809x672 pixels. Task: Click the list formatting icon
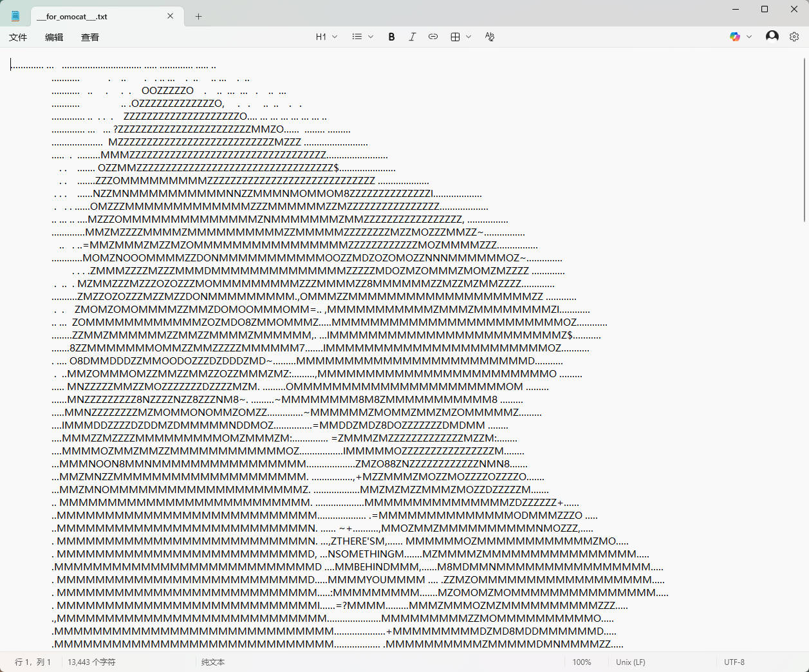point(357,37)
